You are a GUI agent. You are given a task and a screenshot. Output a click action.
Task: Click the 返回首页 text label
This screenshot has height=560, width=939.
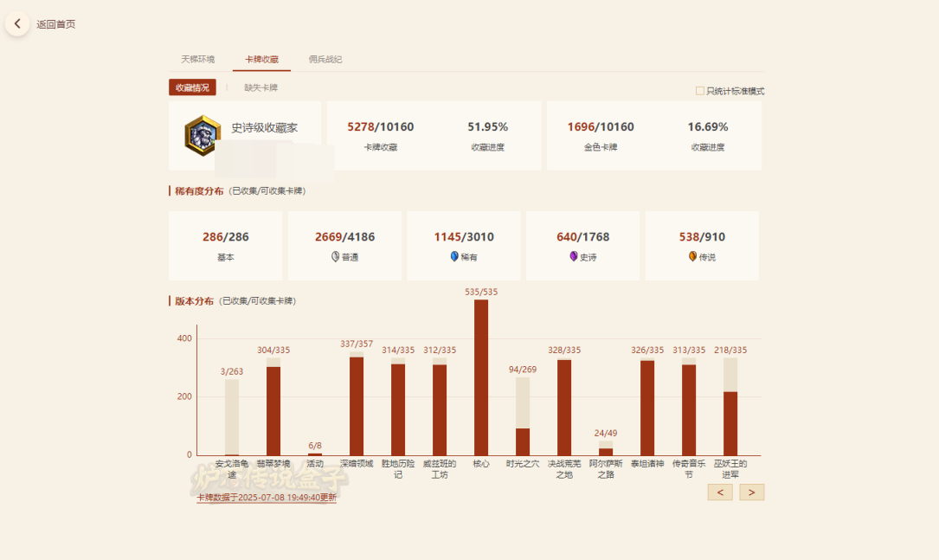point(56,24)
